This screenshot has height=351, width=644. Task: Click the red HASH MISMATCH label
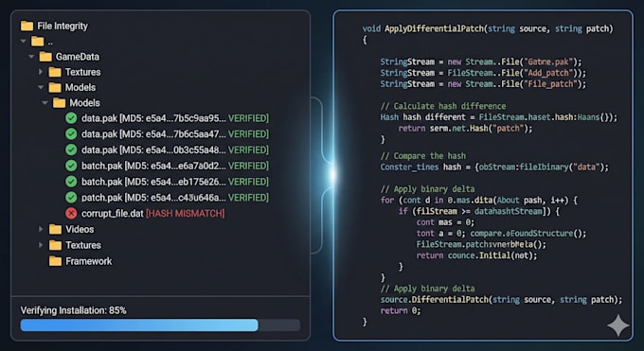[x=186, y=214]
